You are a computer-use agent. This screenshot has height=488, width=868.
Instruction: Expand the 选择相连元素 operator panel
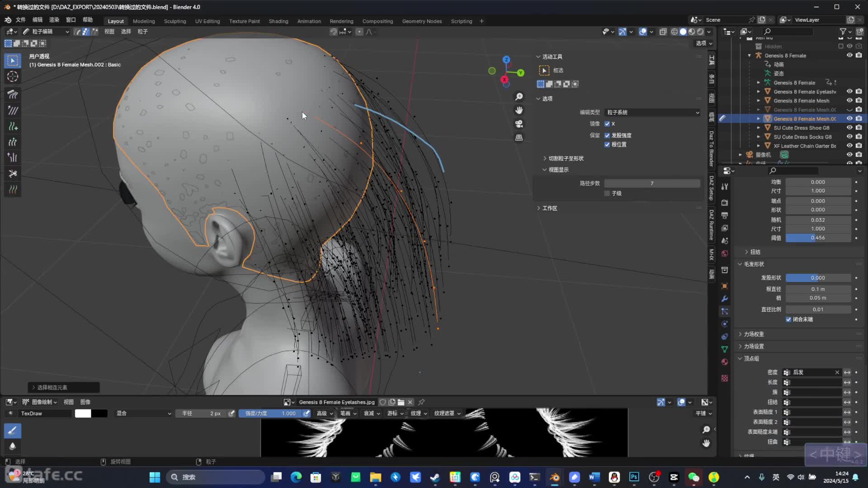(64, 388)
